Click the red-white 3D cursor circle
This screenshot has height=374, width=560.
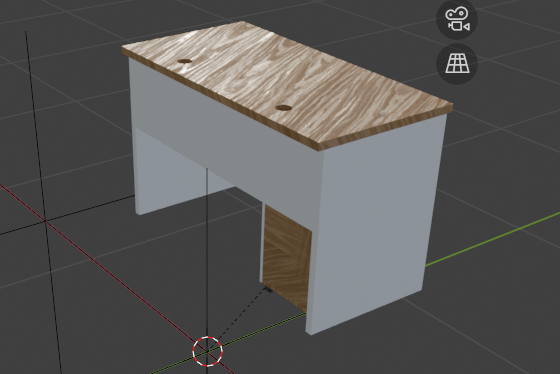pos(208,351)
